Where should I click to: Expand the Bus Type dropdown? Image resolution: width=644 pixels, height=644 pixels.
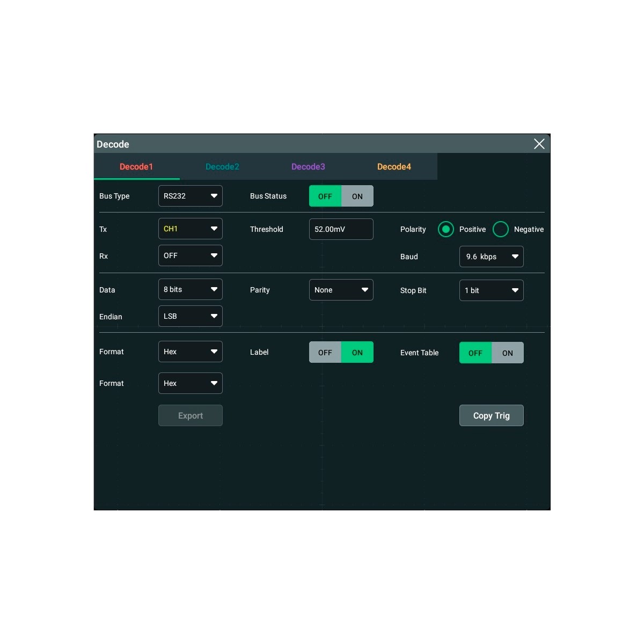[191, 196]
